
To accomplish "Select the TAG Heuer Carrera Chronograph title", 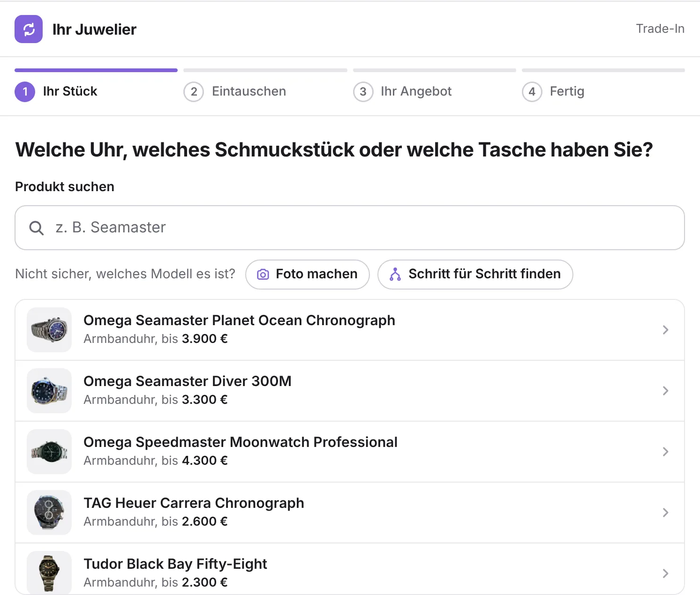I will coord(194,503).
